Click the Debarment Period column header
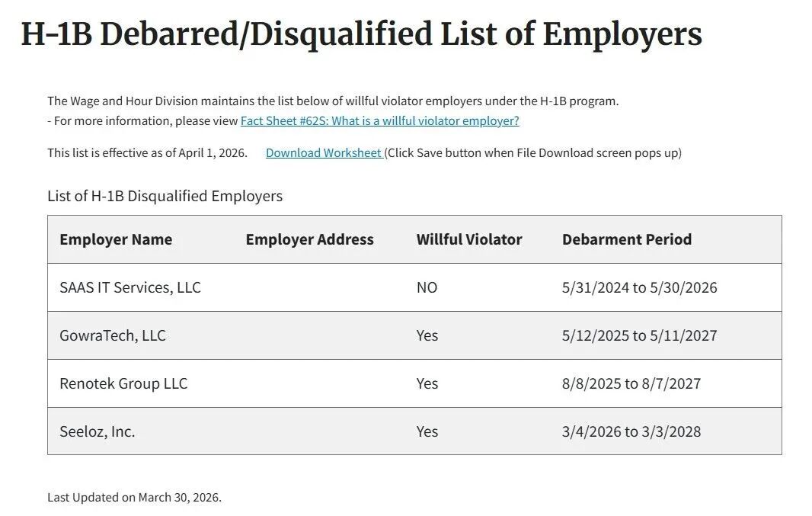The width and height of the screenshot is (812, 516). pos(627,239)
